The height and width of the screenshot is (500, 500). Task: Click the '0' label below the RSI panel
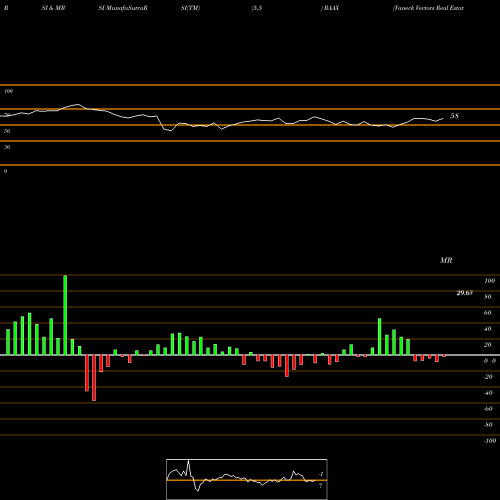[5, 171]
